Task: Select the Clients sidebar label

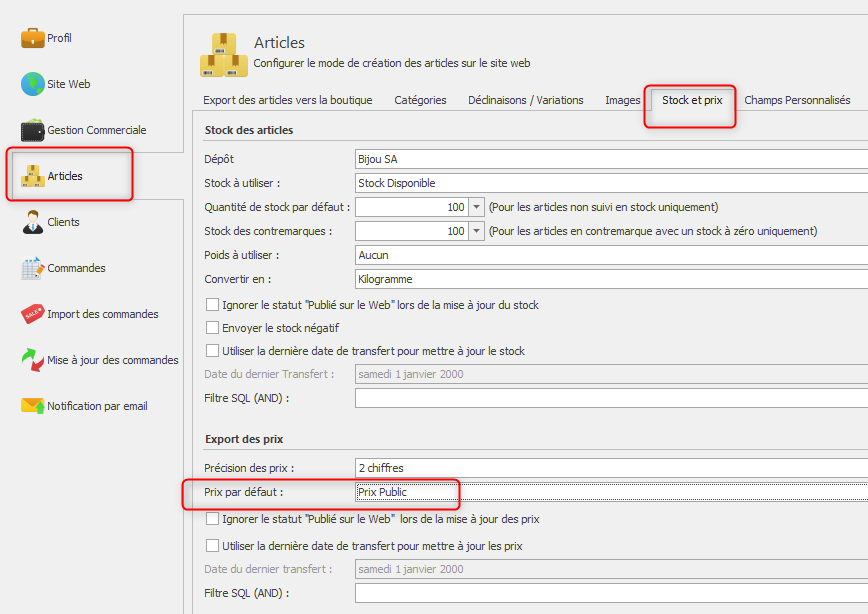Action: [64, 222]
